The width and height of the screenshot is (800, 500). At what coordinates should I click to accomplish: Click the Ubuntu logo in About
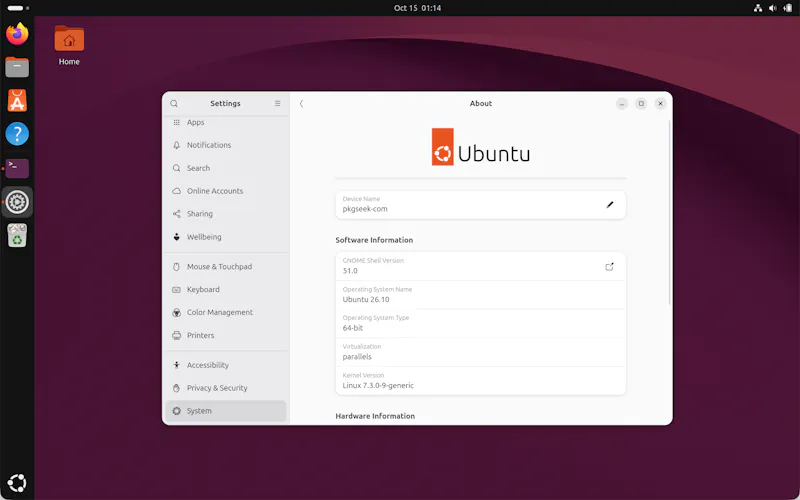(481, 147)
